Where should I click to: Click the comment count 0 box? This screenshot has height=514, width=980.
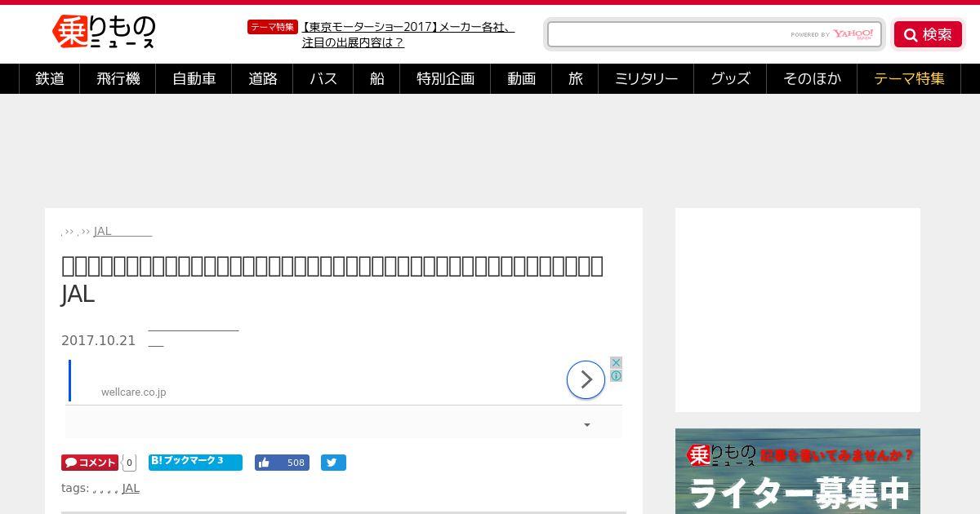(129, 463)
